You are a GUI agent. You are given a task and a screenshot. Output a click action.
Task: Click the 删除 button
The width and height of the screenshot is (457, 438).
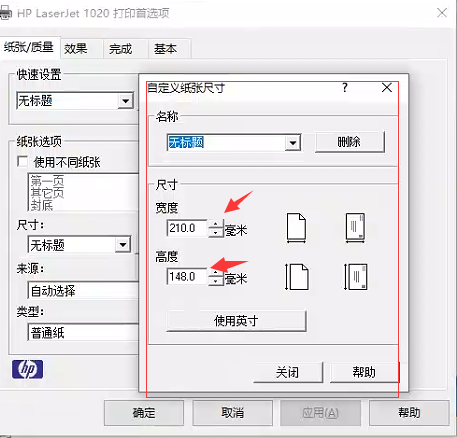tap(350, 142)
